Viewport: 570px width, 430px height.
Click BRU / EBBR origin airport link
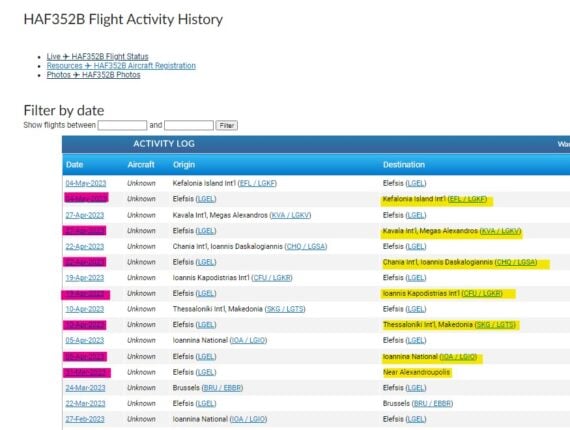coord(222,388)
